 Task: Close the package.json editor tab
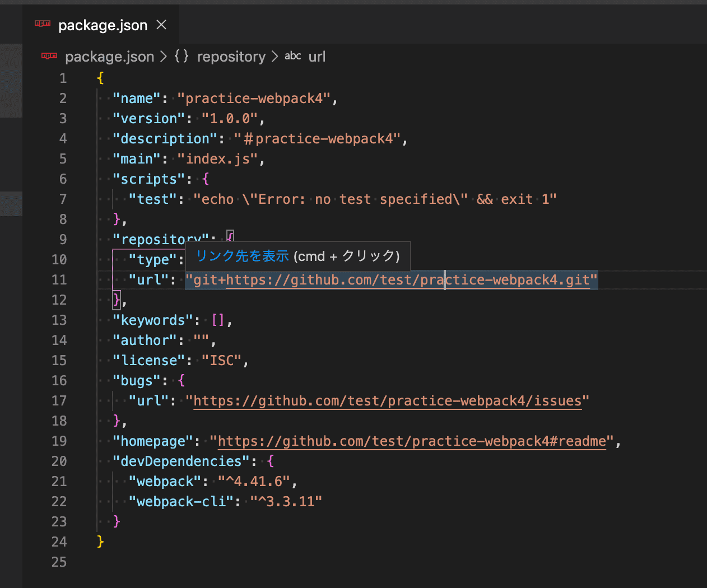pos(161,25)
